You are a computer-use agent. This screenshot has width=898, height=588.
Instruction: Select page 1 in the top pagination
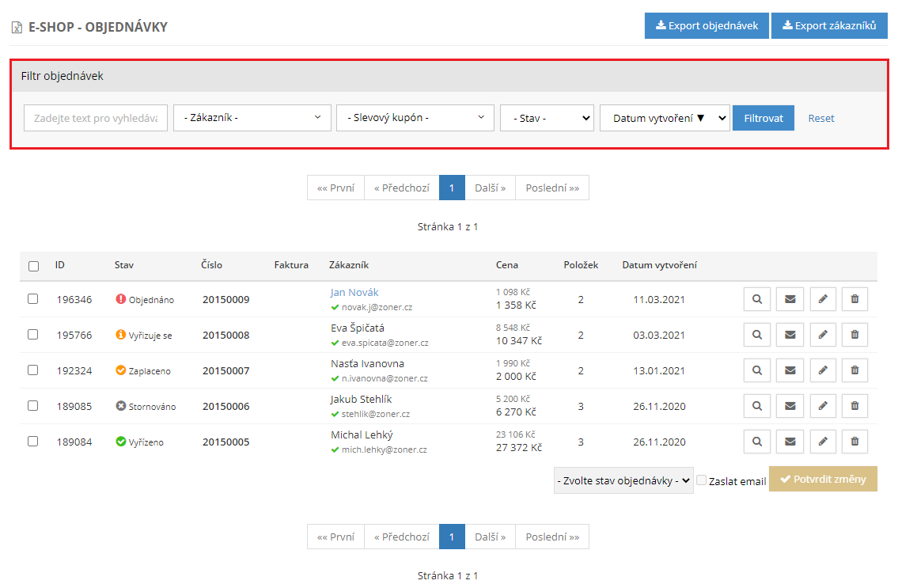tap(452, 188)
